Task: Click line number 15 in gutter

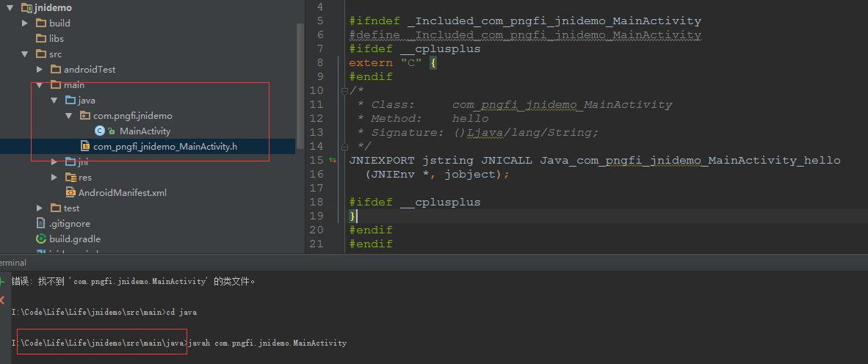Action: [317, 161]
